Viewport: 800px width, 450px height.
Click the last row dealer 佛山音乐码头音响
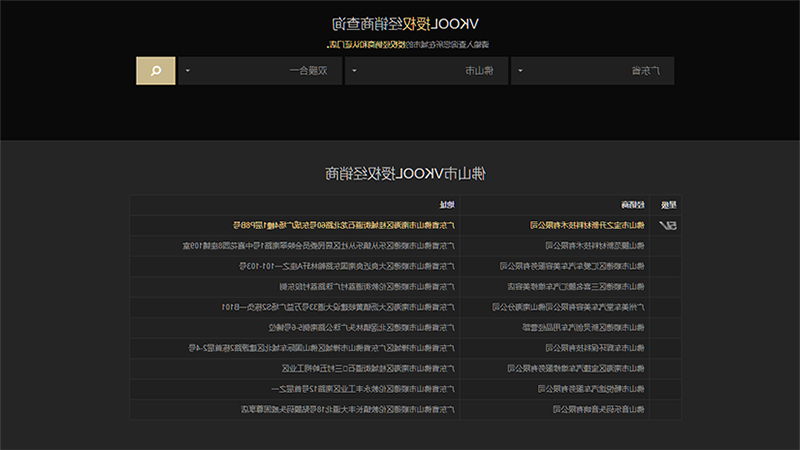click(598, 409)
